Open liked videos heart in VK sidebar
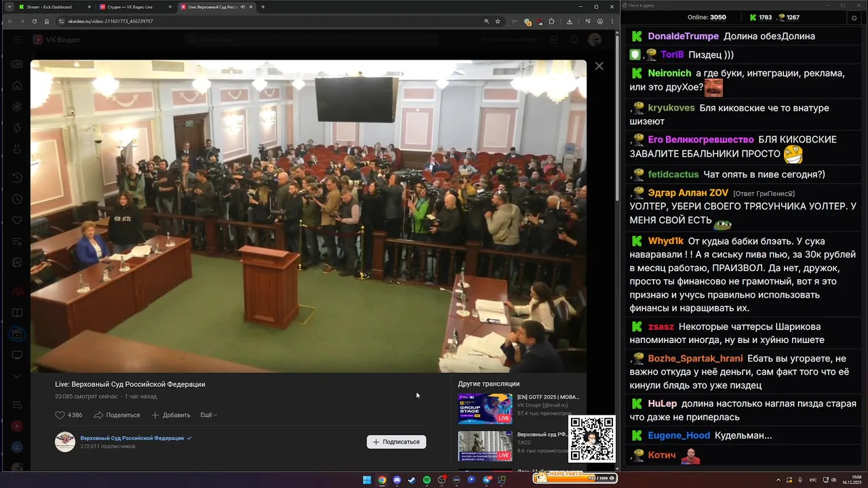 (17, 220)
